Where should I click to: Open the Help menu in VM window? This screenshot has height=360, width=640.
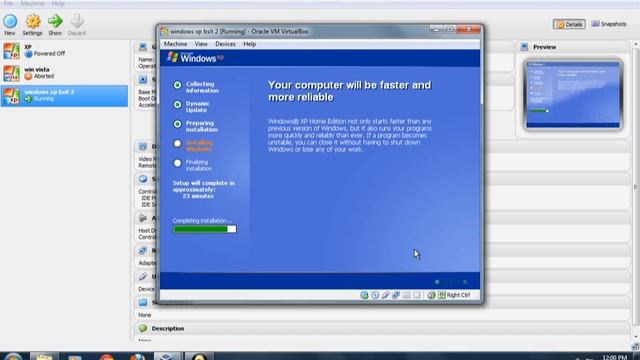pos(249,44)
